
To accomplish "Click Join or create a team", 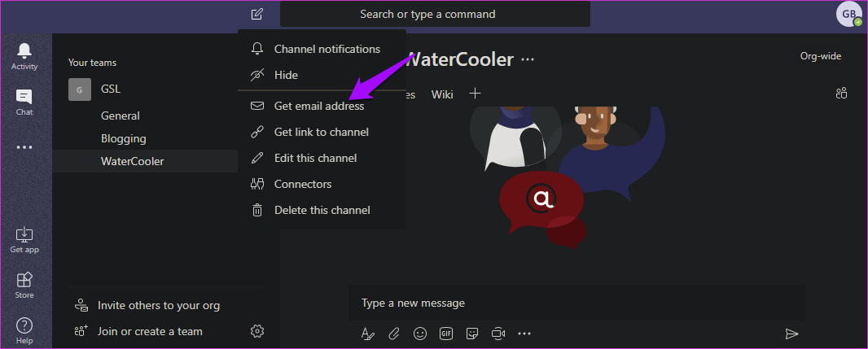I will point(138,331).
